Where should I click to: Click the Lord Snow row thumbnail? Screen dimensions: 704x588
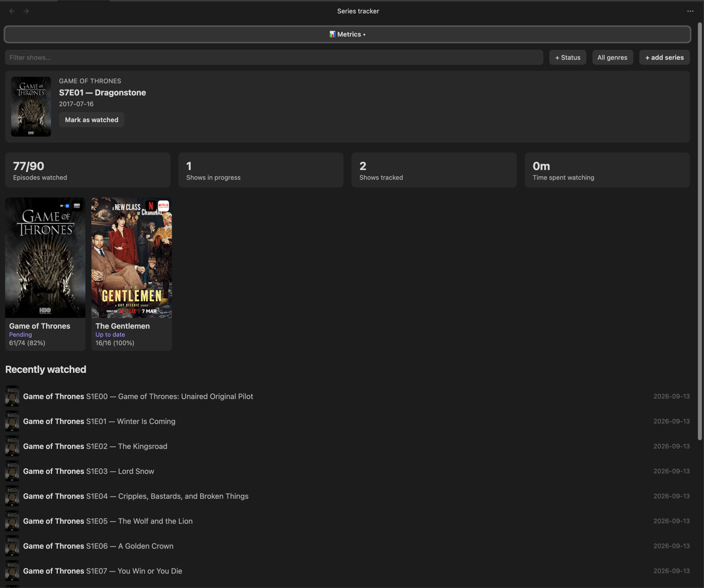point(12,471)
